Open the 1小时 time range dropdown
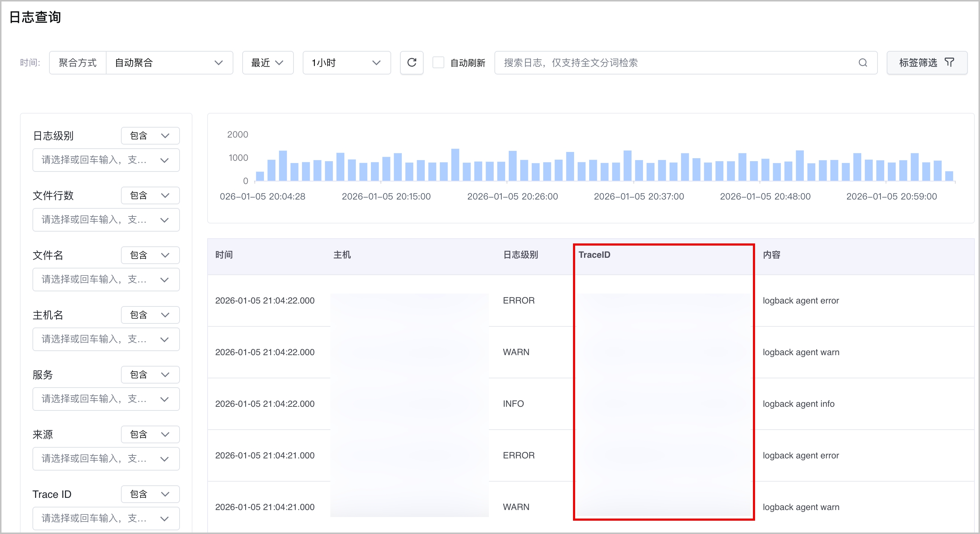 [347, 62]
